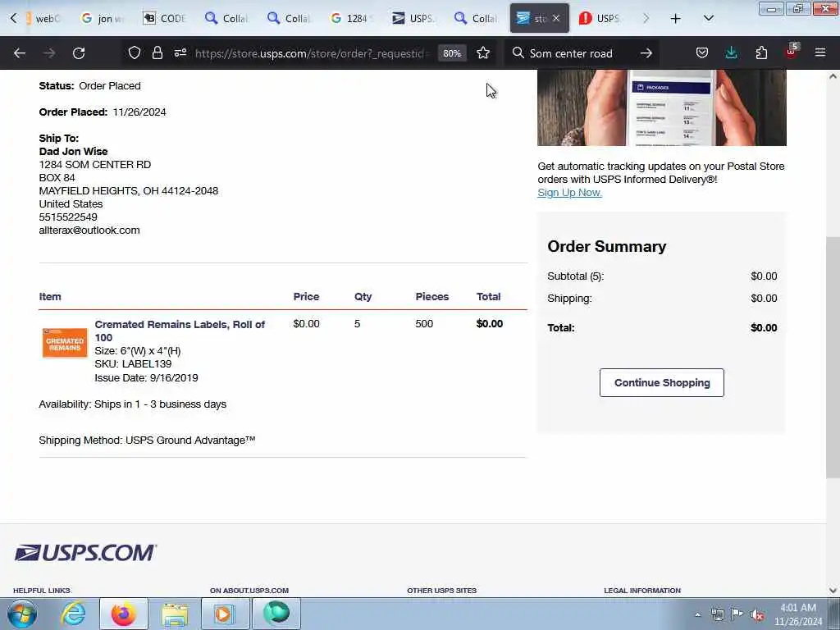Open the media player taskbar icon
840x630 pixels.
(225, 614)
